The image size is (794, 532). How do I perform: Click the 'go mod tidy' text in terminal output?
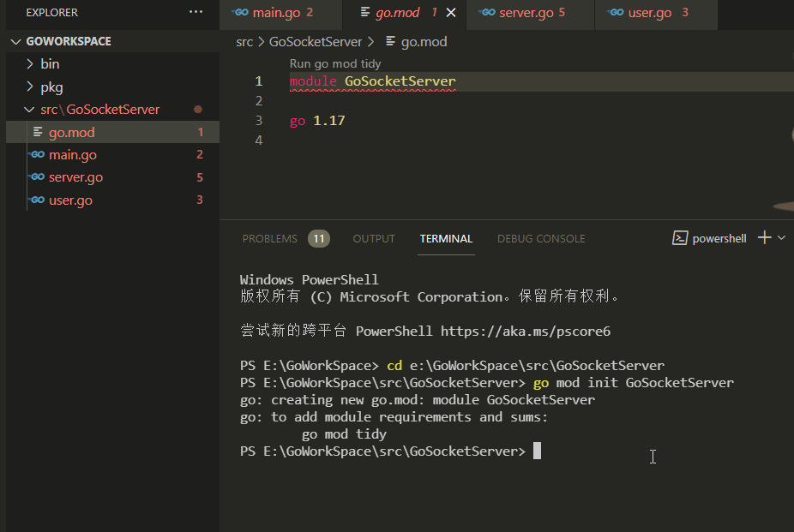(x=344, y=433)
